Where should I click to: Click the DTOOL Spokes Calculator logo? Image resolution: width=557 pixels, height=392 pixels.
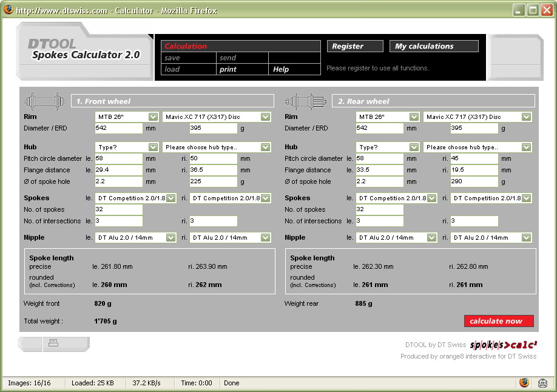click(x=84, y=50)
